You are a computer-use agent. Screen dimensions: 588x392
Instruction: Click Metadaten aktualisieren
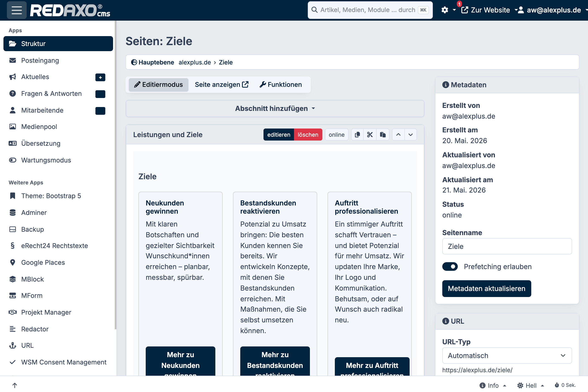click(x=487, y=288)
